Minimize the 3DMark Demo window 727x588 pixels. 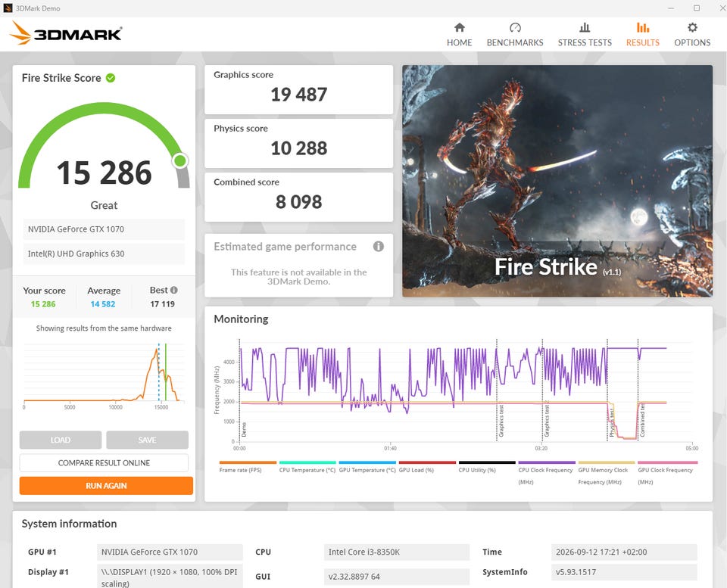pos(671,8)
